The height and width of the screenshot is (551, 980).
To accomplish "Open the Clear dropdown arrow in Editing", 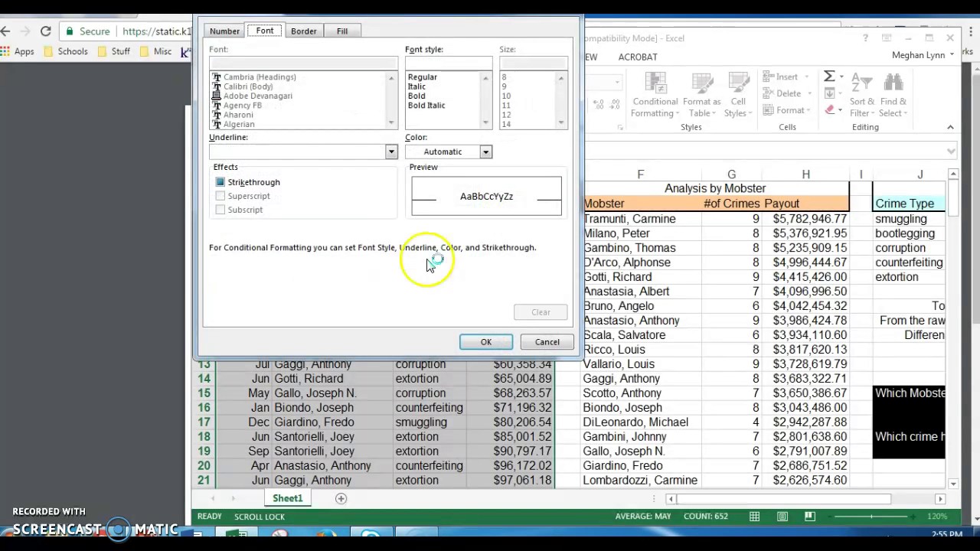I will pyautogui.click(x=841, y=110).
